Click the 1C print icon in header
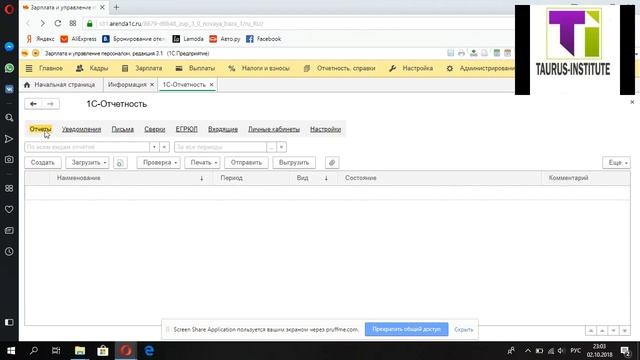 pyautogui.click(x=461, y=53)
